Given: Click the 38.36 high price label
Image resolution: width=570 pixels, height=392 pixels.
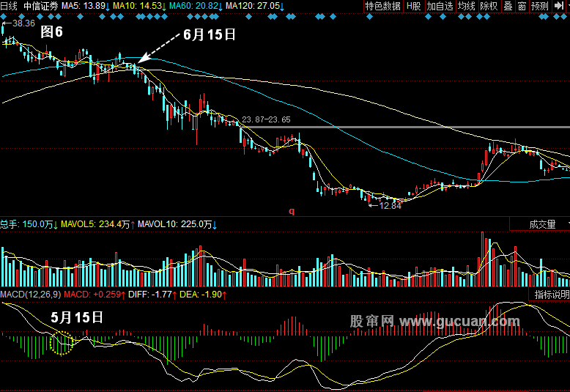Looking at the screenshot, I should (x=23, y=23).
